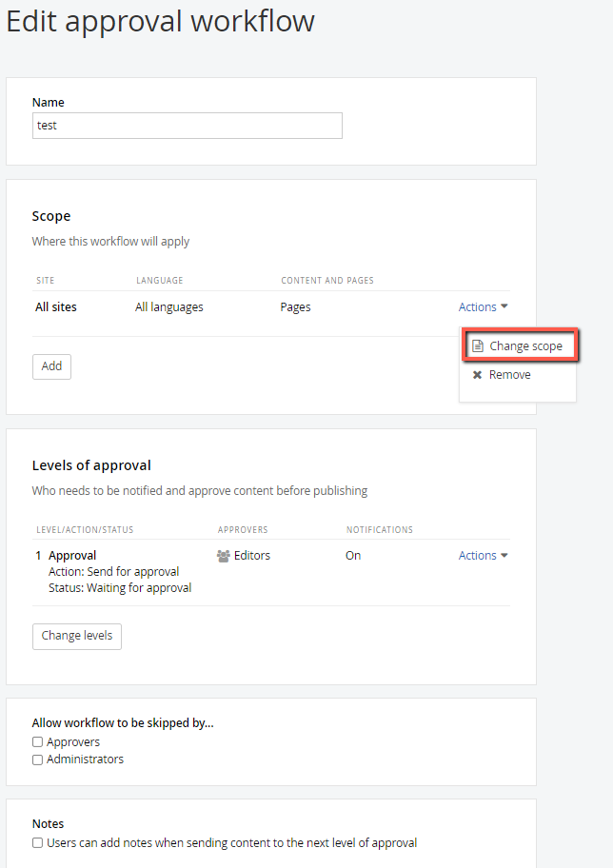The height and width of the screenshot is (868, 613).
Task: Click the Editors group icon
Action: point(223,556)
